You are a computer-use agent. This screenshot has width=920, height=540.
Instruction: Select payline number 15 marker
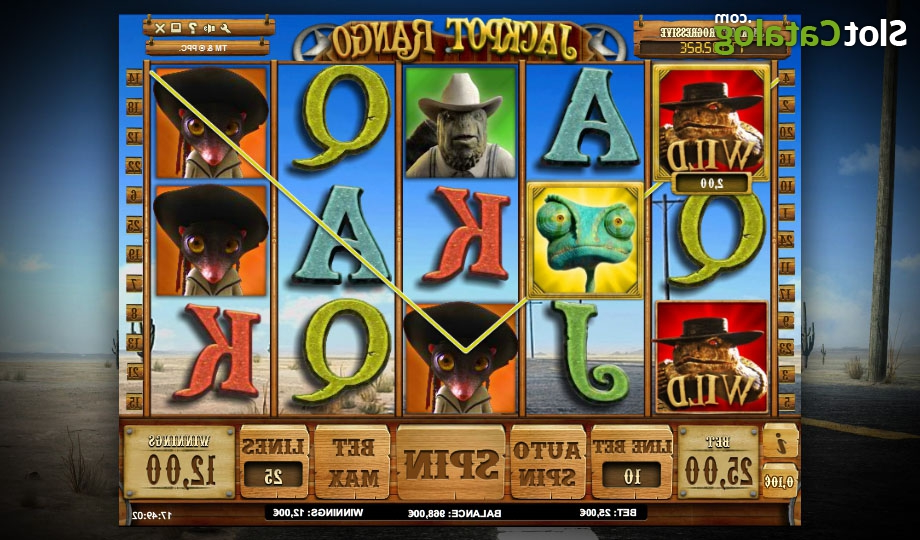134,402
